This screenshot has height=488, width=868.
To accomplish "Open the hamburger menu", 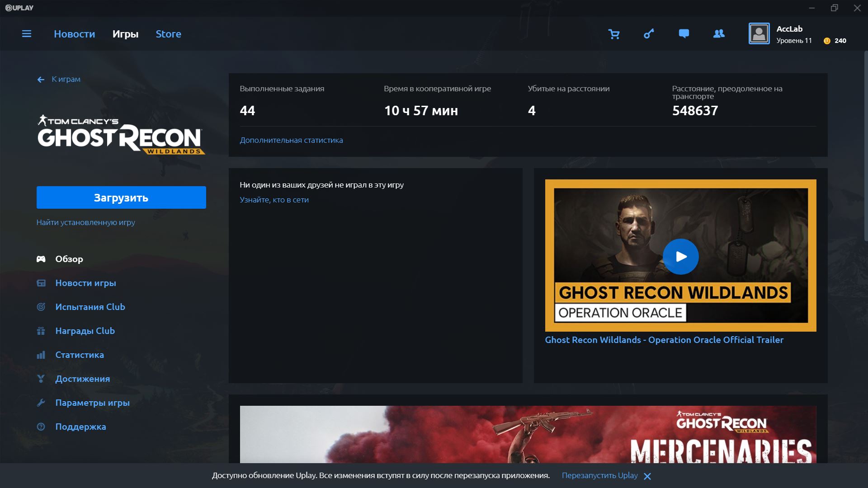I will (27, 34).
